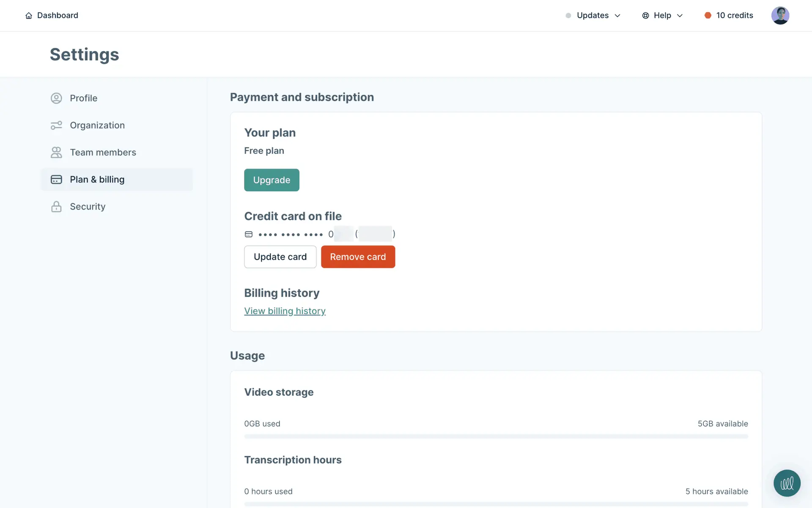Open the Security settings section
This screenshot has width=812, height=508.
pyautogui.click(x=88, y=207)
